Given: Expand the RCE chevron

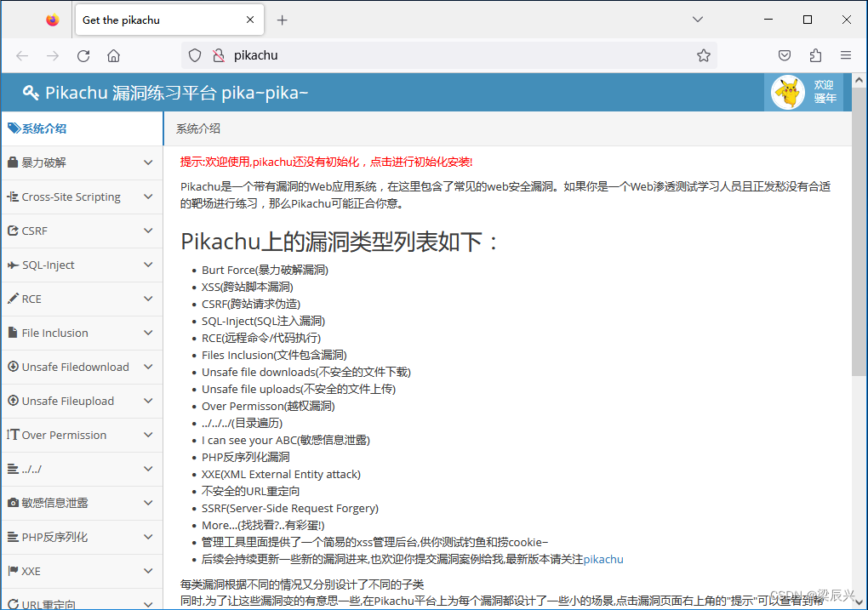Looking at the screenshot, I should tap(148, 299).
